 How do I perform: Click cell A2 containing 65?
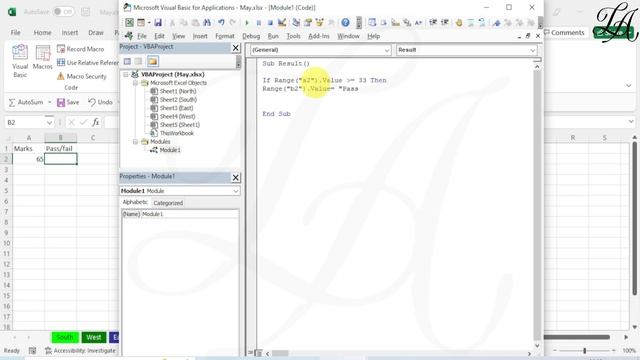29,159
